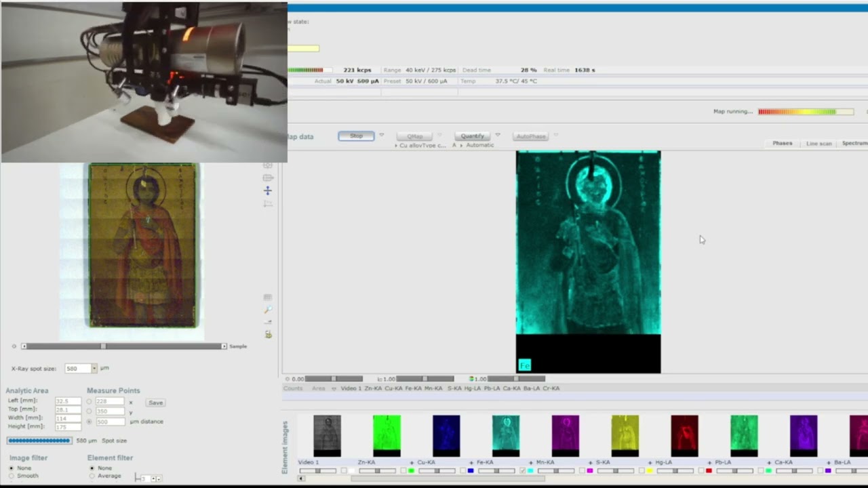Viewport: 868px width, 488px height.
Task: Click the Stop button
Action: point(356,136)
